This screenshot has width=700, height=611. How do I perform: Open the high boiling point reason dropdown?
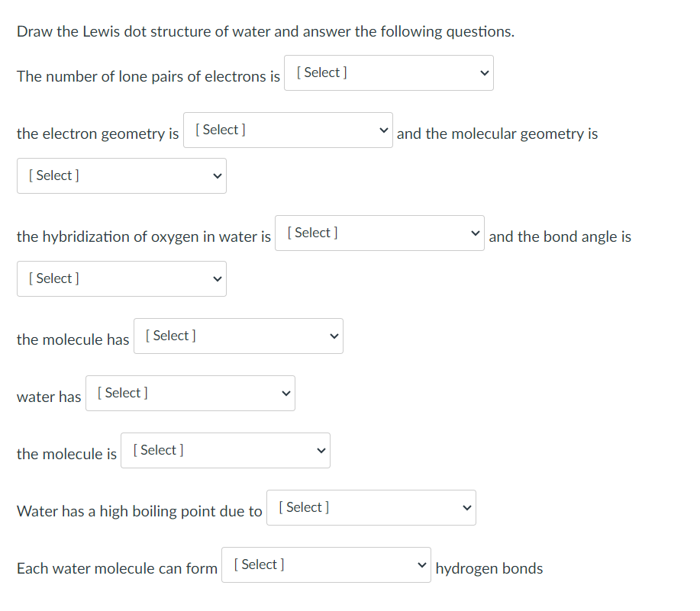coord(371,507)
